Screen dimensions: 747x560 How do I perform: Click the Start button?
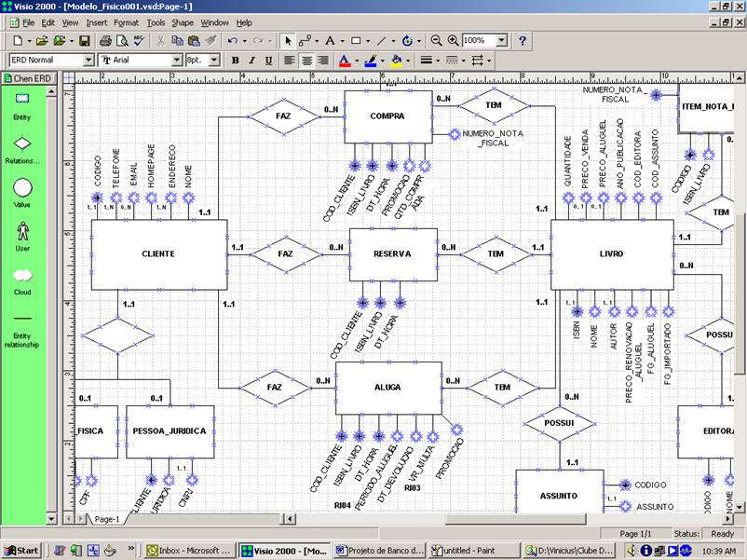pos(20,551)
